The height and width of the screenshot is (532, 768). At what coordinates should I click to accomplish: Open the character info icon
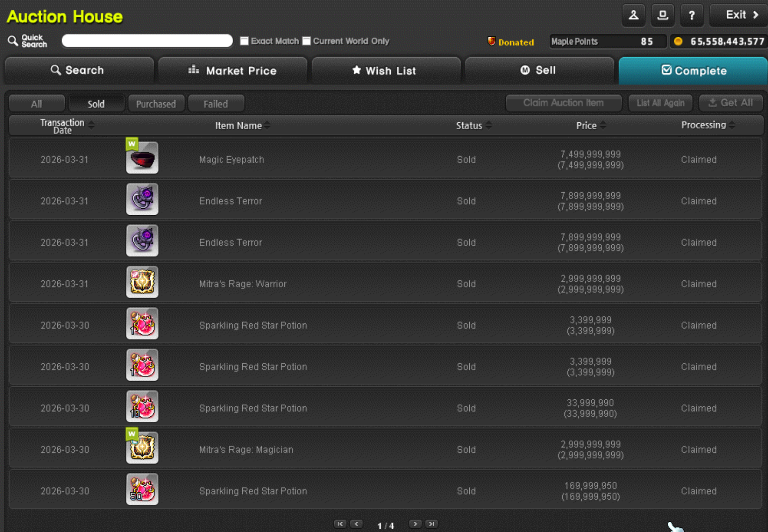click(x=633, y=16)
